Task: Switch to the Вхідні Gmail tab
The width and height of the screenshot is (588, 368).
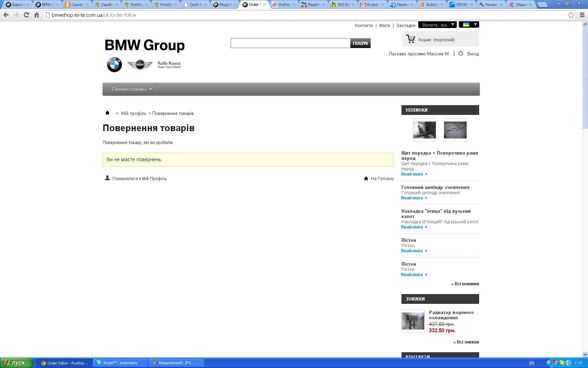Action: coord(372,5)
